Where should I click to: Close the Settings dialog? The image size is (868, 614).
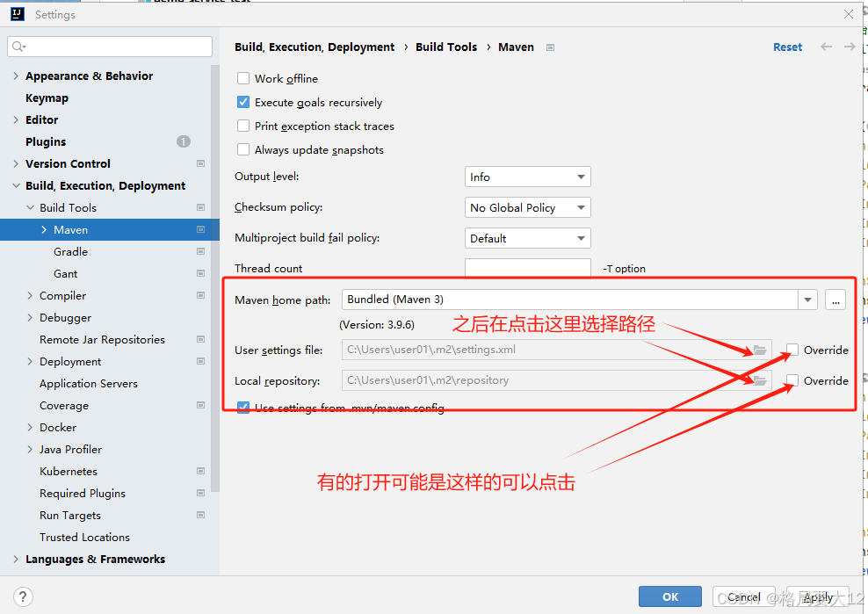tap(848, 14)
